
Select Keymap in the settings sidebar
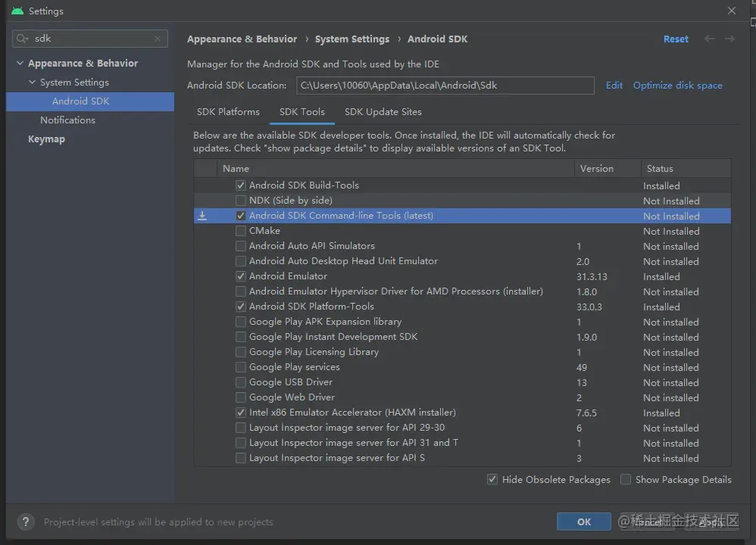coord(46,139)
